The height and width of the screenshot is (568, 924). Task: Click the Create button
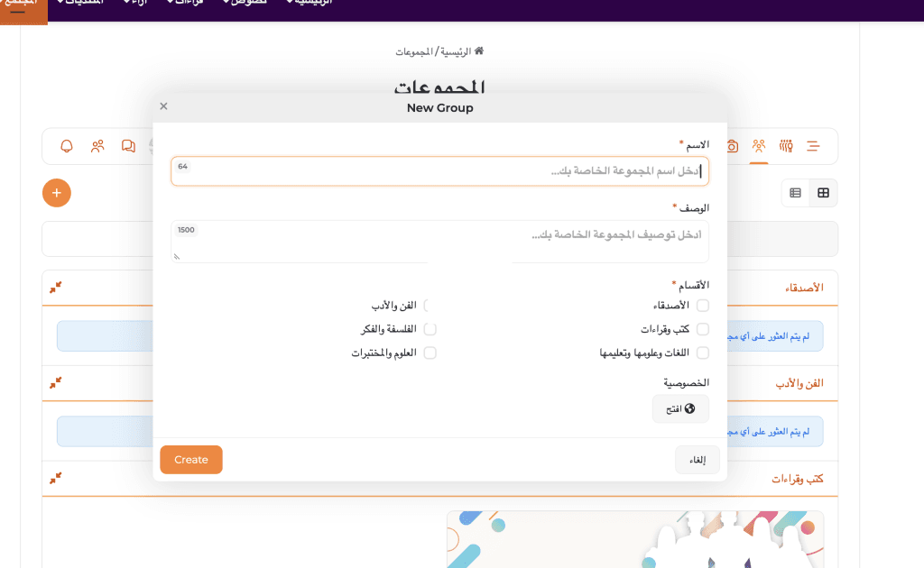click(191, 460)
